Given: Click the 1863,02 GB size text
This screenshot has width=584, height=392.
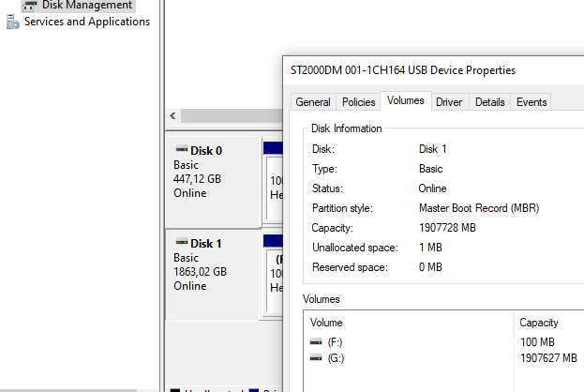Looking at the screenshot, I should pyautogui.click(x=200, y=272).
